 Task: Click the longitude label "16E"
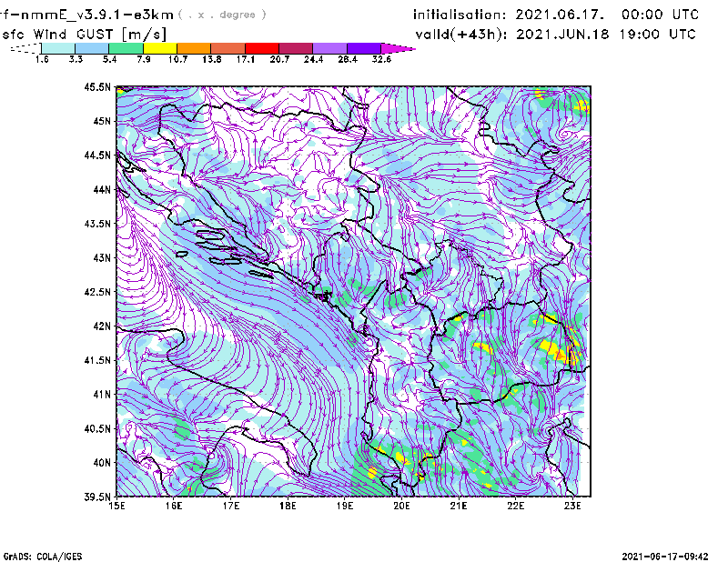click(174, 506)
